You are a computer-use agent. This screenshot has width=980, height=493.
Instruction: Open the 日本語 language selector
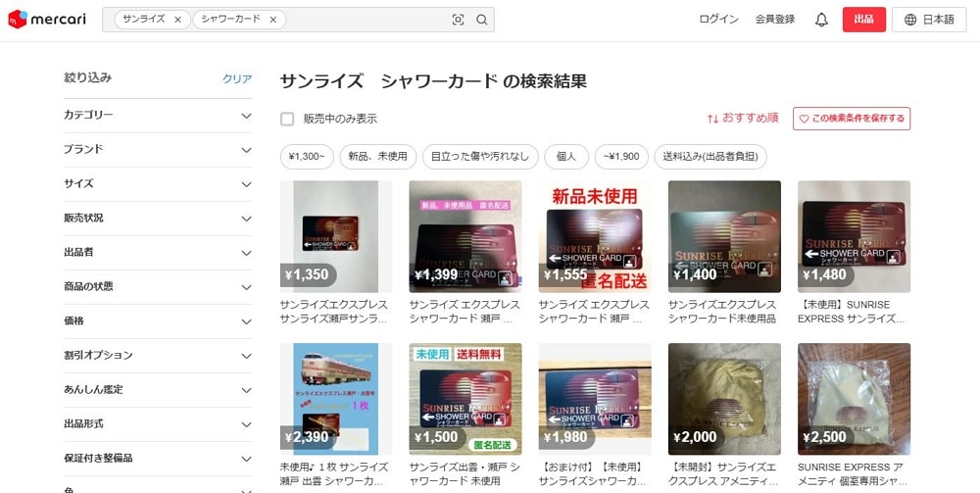pyautogui.click(x=929, y=20)
